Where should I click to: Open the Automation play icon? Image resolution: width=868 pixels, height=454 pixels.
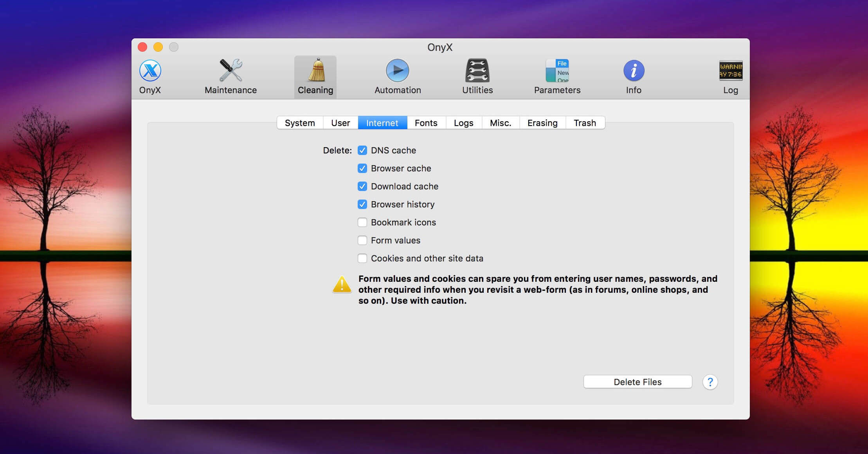coord(397,71)
